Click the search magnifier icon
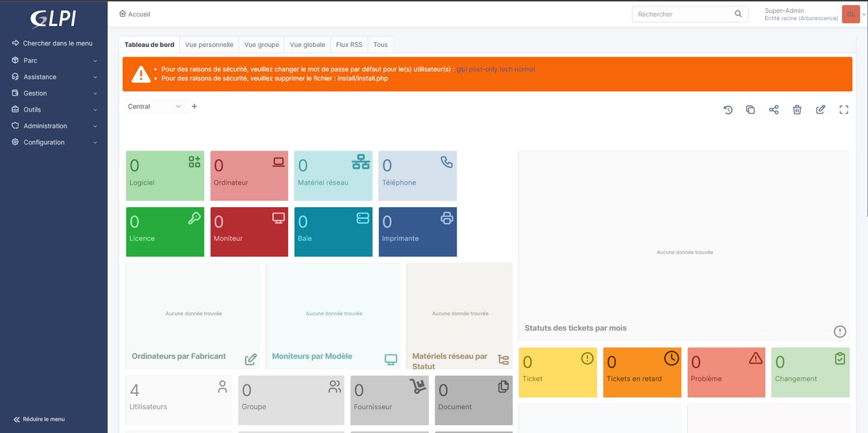 tap(739, 14)
